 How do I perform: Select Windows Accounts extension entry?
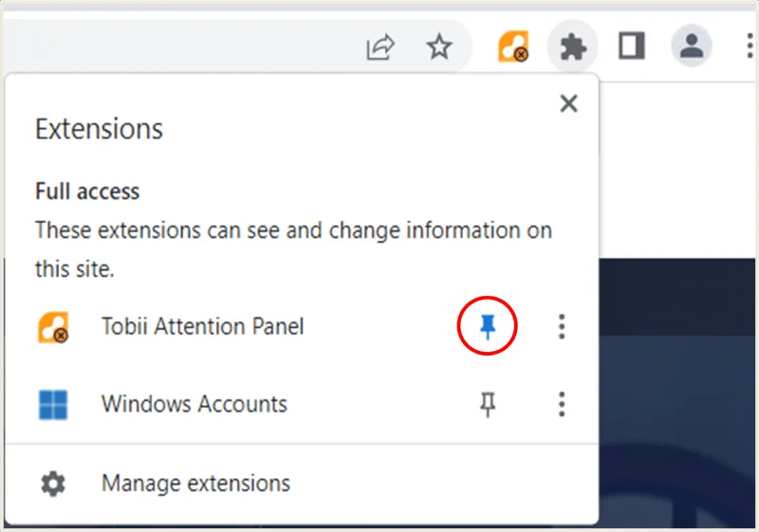194,404
